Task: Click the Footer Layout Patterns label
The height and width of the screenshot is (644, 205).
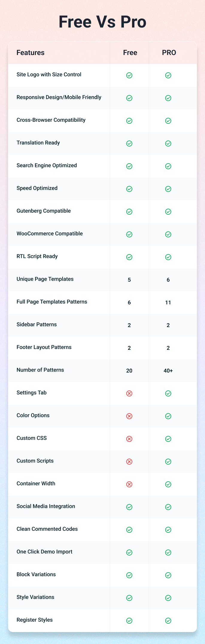Action: 44,347
